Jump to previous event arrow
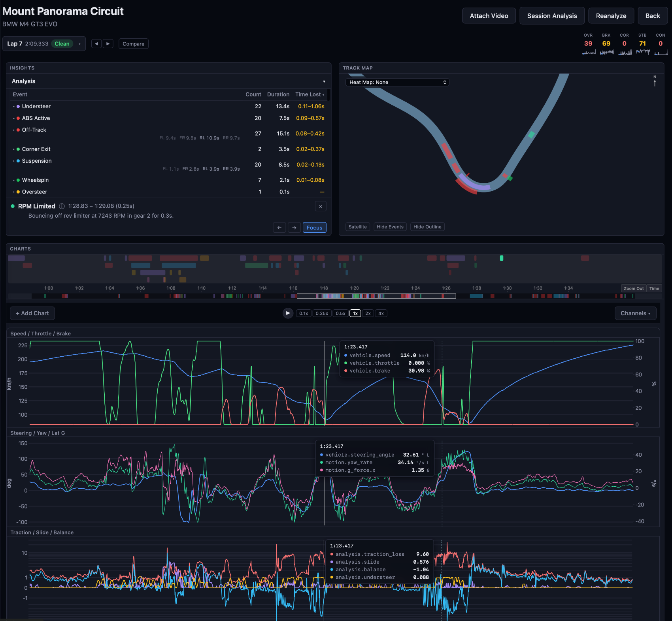 point(279,228)
